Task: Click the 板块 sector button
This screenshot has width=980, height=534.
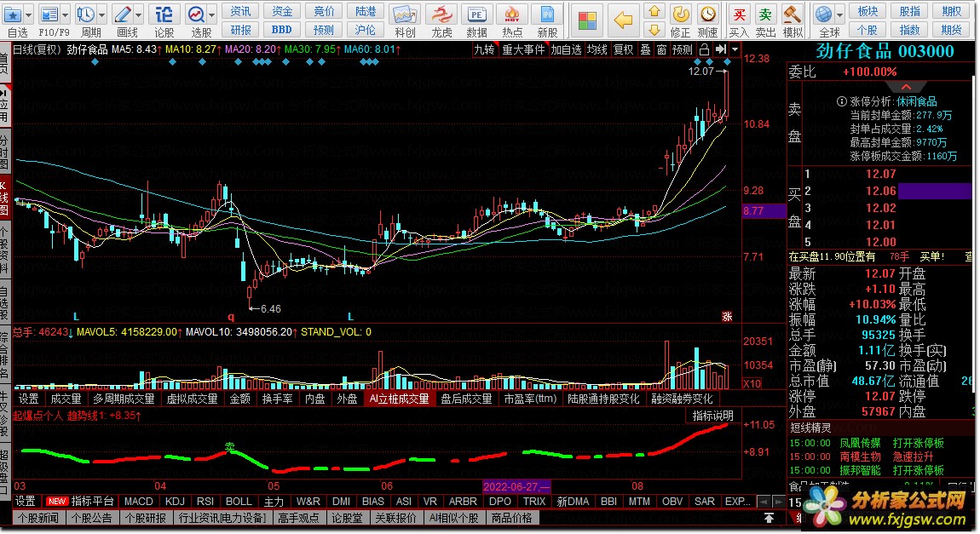Action: 868,11
